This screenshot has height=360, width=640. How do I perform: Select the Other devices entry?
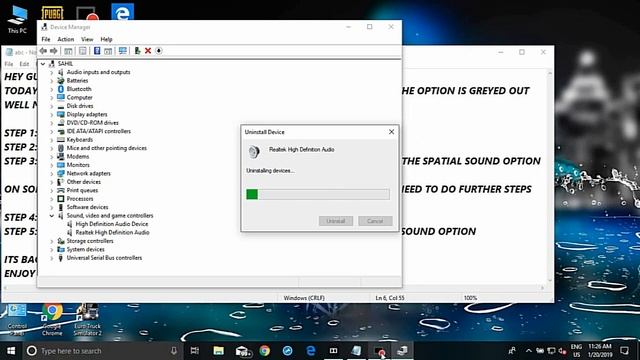coord(83,182)
